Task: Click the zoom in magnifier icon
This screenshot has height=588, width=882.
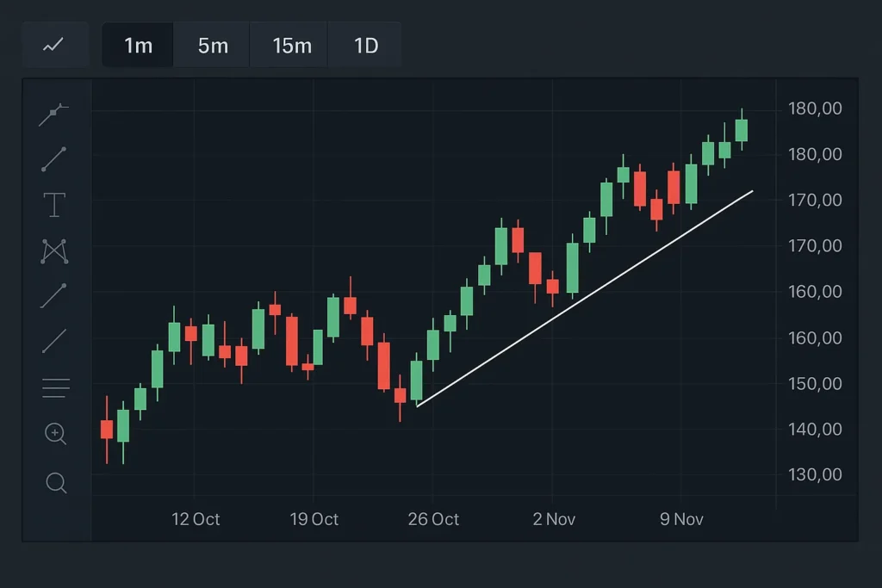Action: (55, 434)
